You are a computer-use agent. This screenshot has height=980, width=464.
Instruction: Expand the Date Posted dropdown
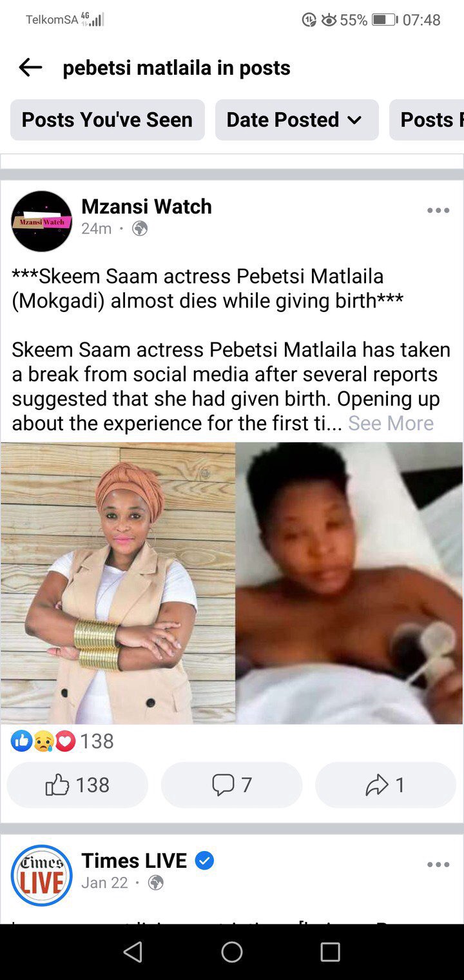(x=297, y=120)
